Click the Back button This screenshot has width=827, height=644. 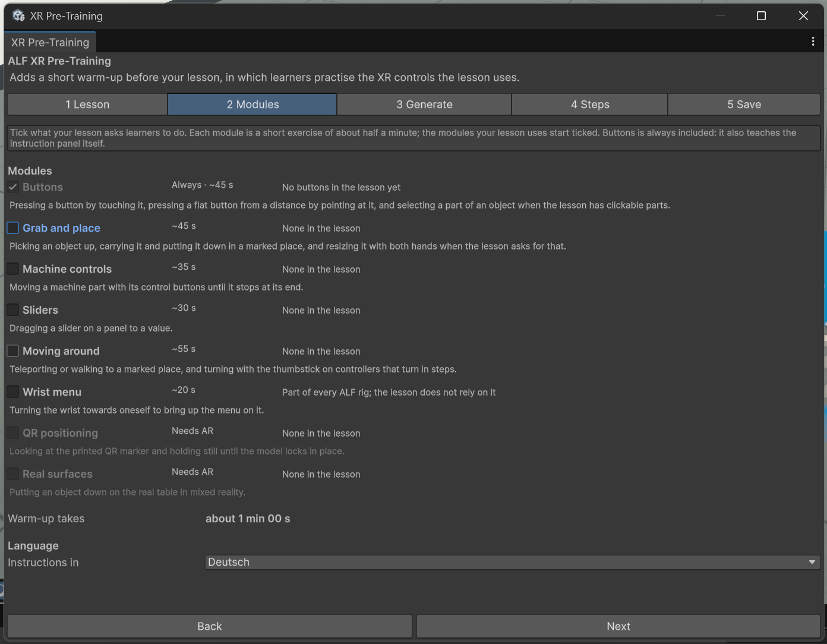209,626
